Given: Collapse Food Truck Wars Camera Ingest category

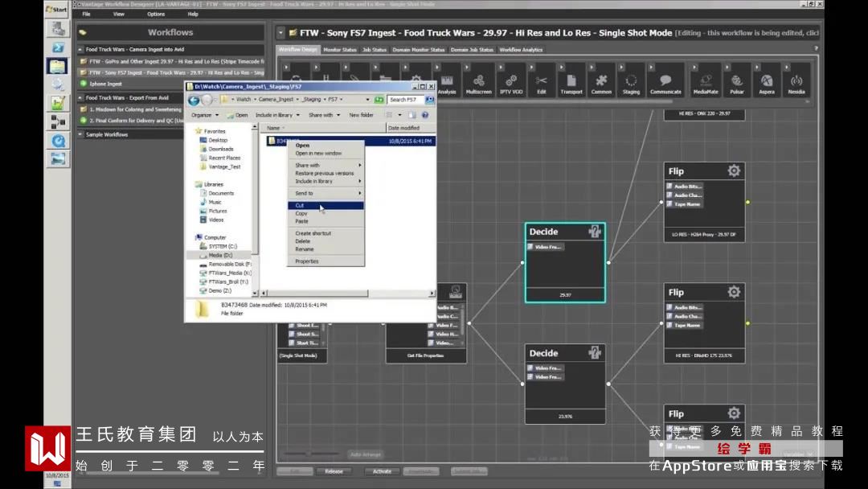Looking at the screenshot, I should (x=81, y=49).
